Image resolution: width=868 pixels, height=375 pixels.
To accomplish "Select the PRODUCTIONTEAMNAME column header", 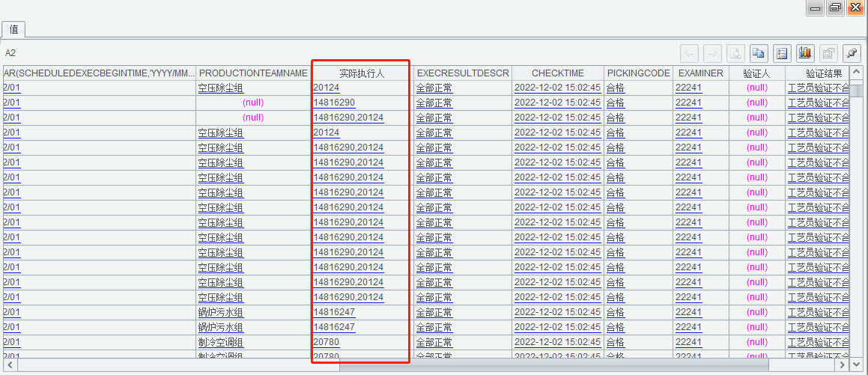I will (253, 73).
